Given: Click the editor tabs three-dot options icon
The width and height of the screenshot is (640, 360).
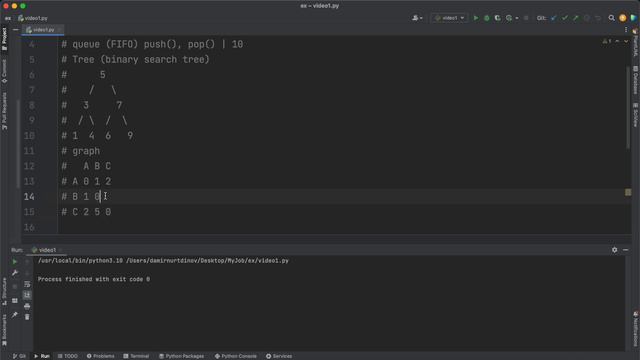Looking at the screenshot, I should 626,30.
